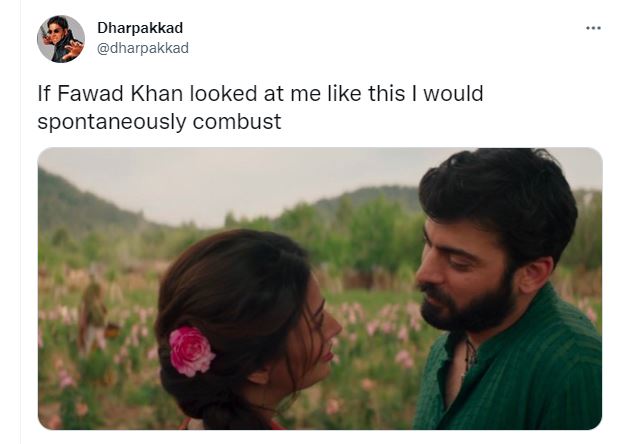618x444 pixels.
Task: Click the man's necklace cord in the photo
Action: click(x=470, y=355)
